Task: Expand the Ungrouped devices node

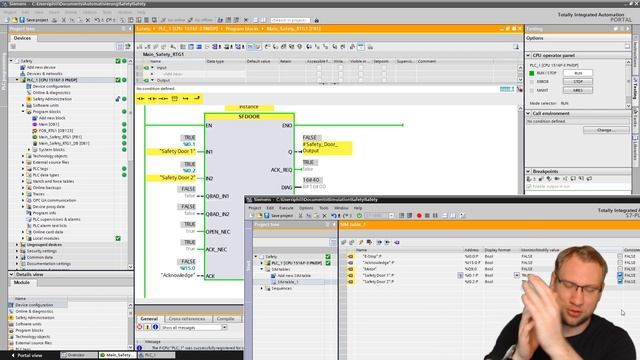Action: pos(17,244)
